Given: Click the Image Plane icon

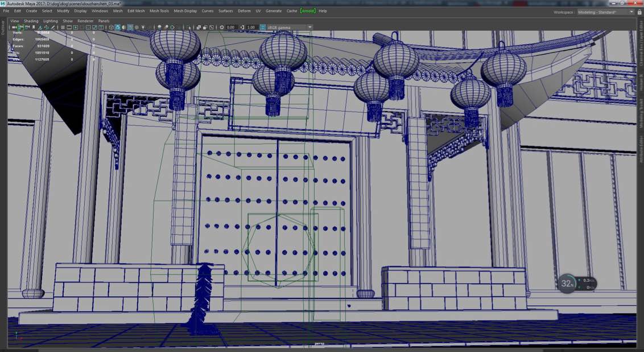Looking at the screenshot, I should click(x=40, y=27).
